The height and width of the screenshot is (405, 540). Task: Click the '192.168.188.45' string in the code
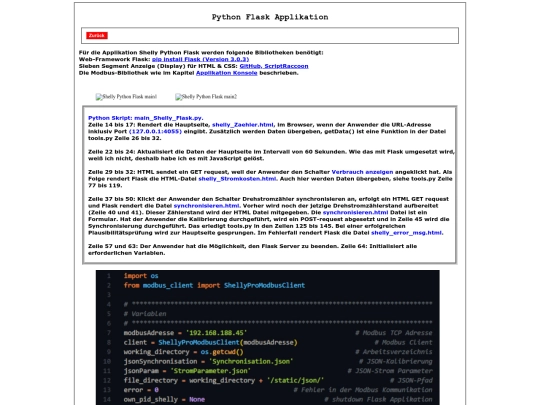[216, 333]
